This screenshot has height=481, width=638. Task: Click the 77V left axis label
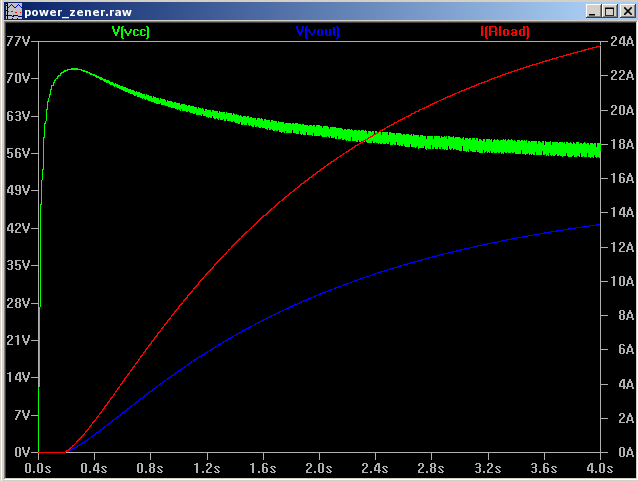(18, 41)
